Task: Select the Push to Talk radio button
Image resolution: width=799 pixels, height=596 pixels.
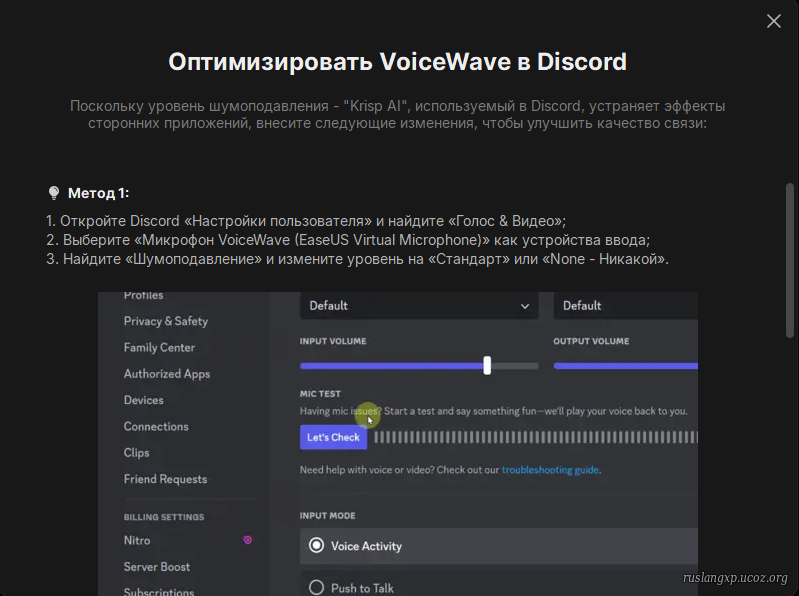Action: pyautogui.click(x=317, y=588)
